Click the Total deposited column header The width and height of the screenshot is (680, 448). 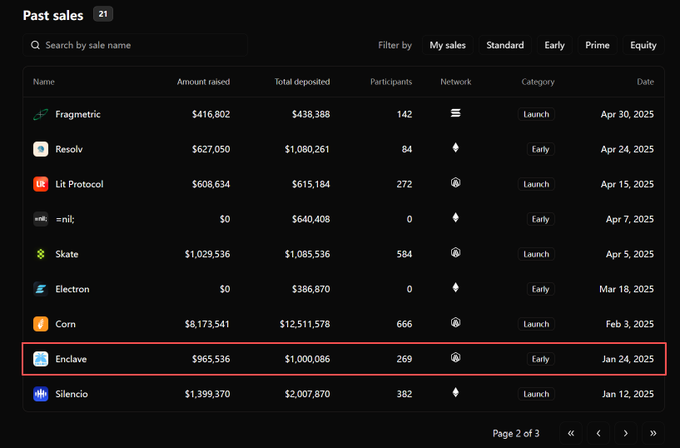click(302, 82)
